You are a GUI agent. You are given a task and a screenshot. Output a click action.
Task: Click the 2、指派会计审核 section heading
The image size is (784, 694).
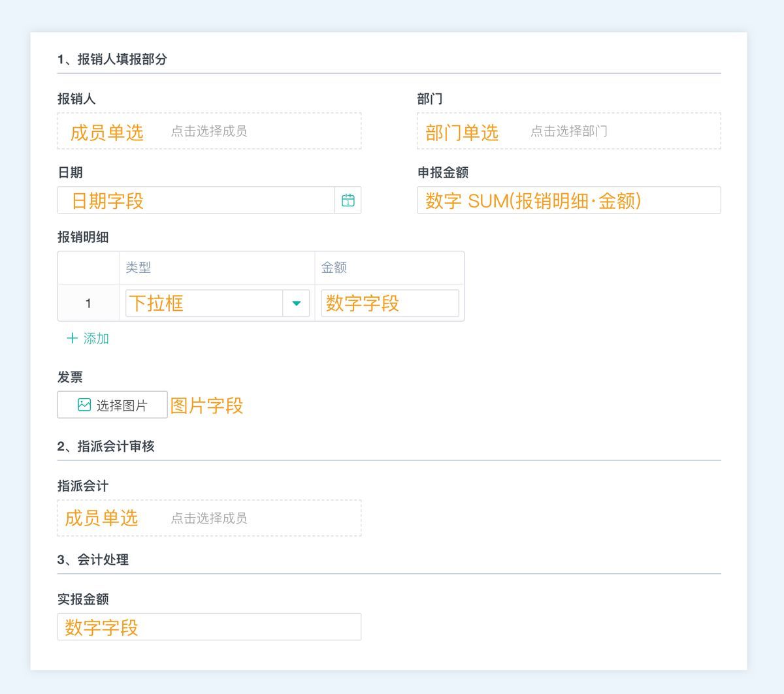pyautogui.click(x=106, y=447)
